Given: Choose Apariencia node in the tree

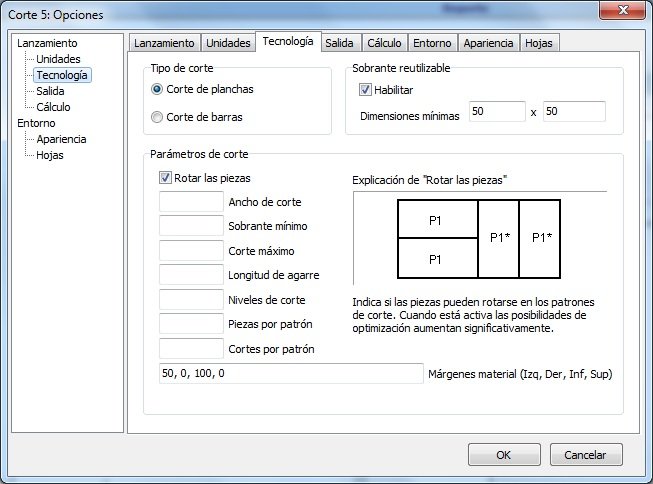Looking at the screenshot, I should (x=61, y=139).
